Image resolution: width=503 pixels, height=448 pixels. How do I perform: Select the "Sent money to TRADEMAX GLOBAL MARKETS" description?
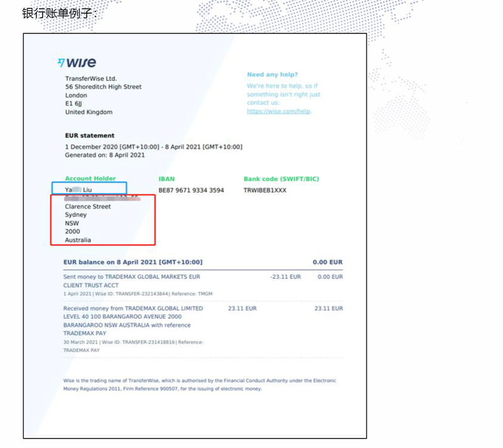131,281
